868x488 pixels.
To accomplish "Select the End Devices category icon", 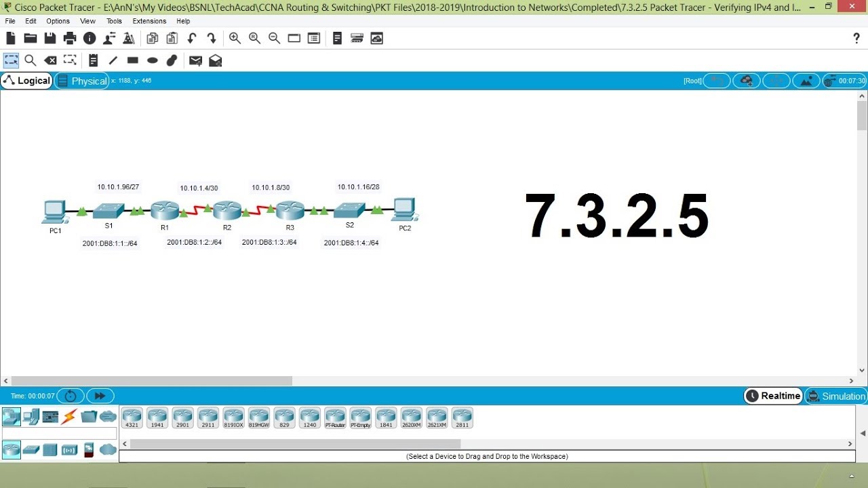I will [x=31, y=416].
